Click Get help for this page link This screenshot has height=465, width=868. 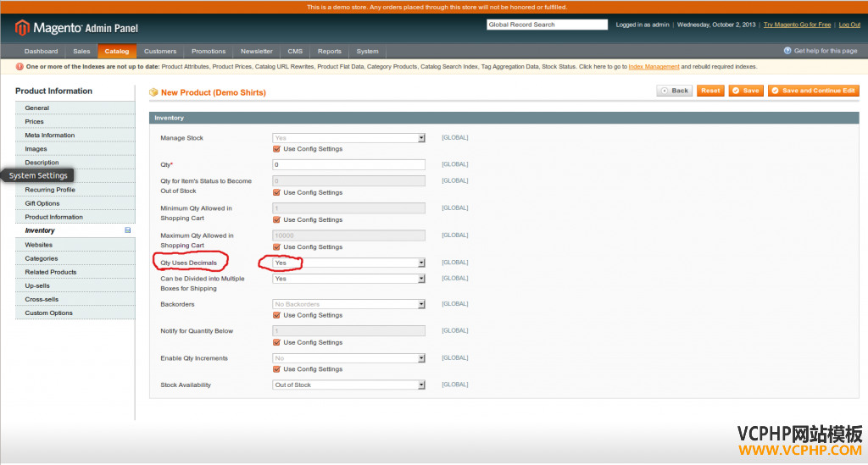[826, 51]
